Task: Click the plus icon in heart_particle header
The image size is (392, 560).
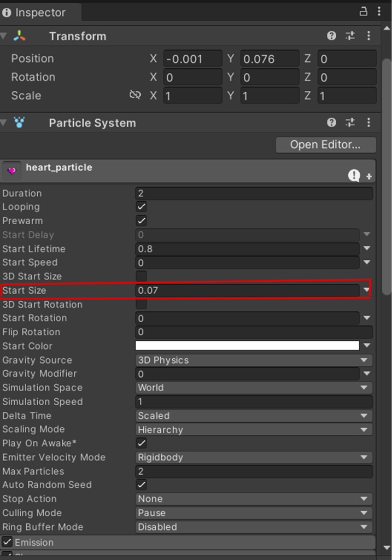Action: click(x=369, y=176)
